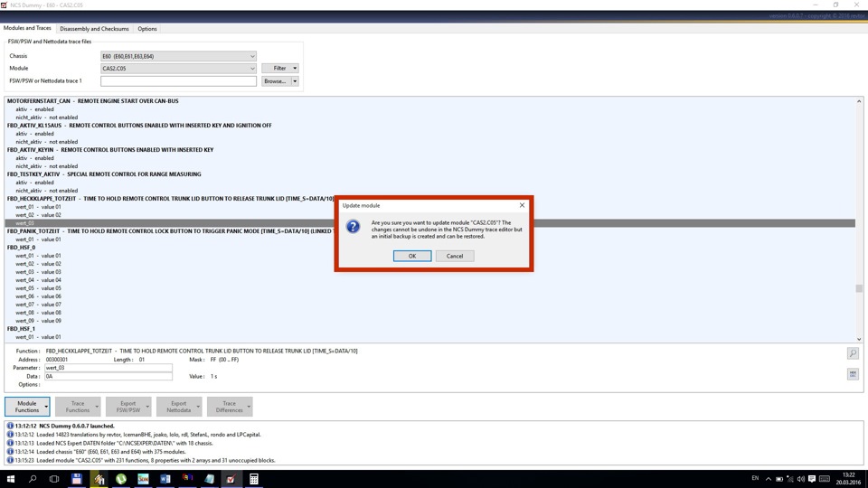The height and width of the screenshot is (488, 868).
Task: Expand the Module Functions dropdown arrow
Action: (x=46, y=407)
